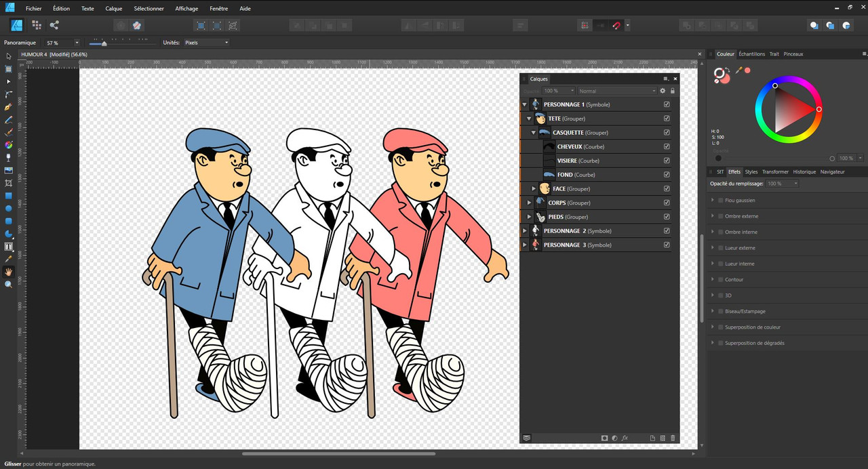Click the fx layer effects icon

[x=625, y=438]
